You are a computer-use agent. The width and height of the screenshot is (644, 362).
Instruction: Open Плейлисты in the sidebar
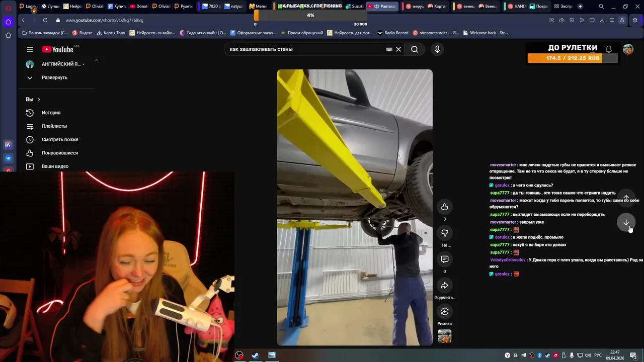pyautogui.click(x=54, y=126)
